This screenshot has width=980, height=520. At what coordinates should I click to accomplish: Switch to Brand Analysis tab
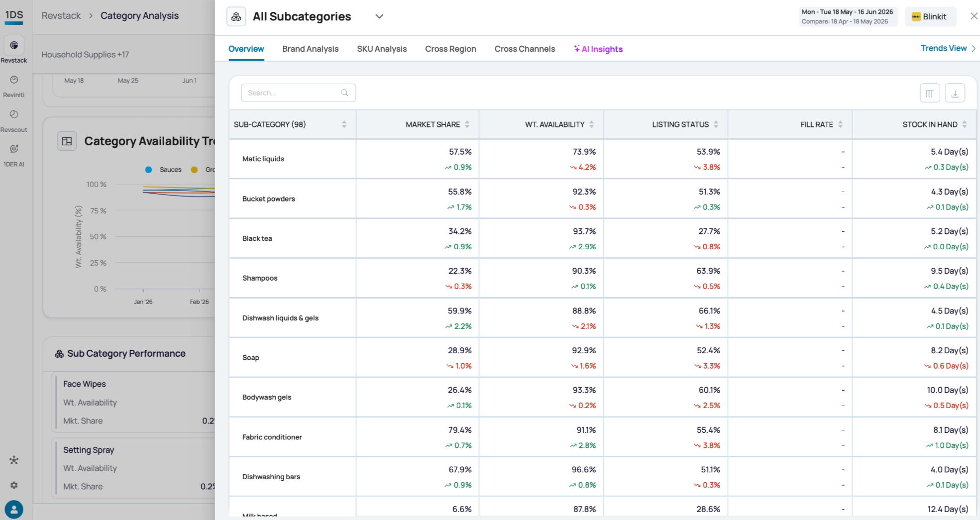pos(310,49)
